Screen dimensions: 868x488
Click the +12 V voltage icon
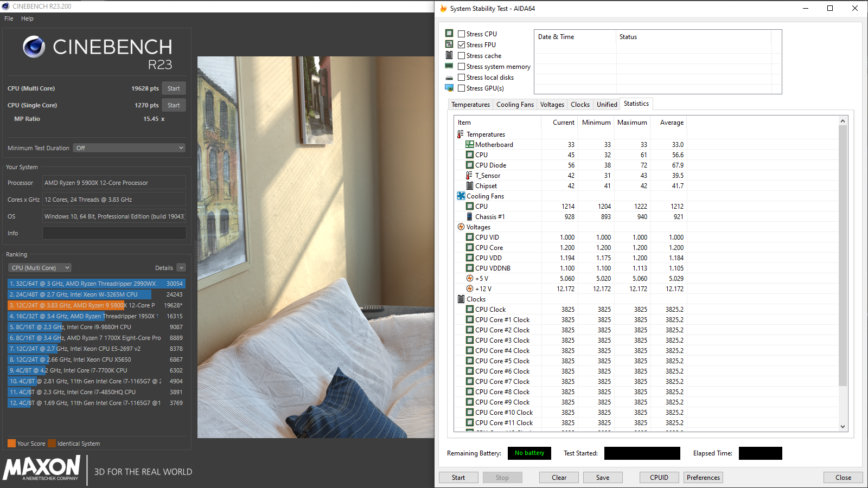[x=470, y=288]
